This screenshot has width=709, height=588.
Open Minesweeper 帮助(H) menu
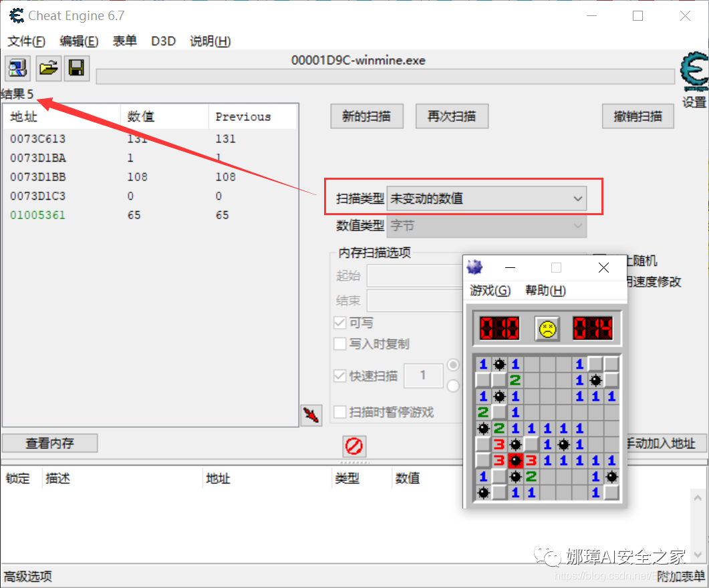click(x=545, y=290)
